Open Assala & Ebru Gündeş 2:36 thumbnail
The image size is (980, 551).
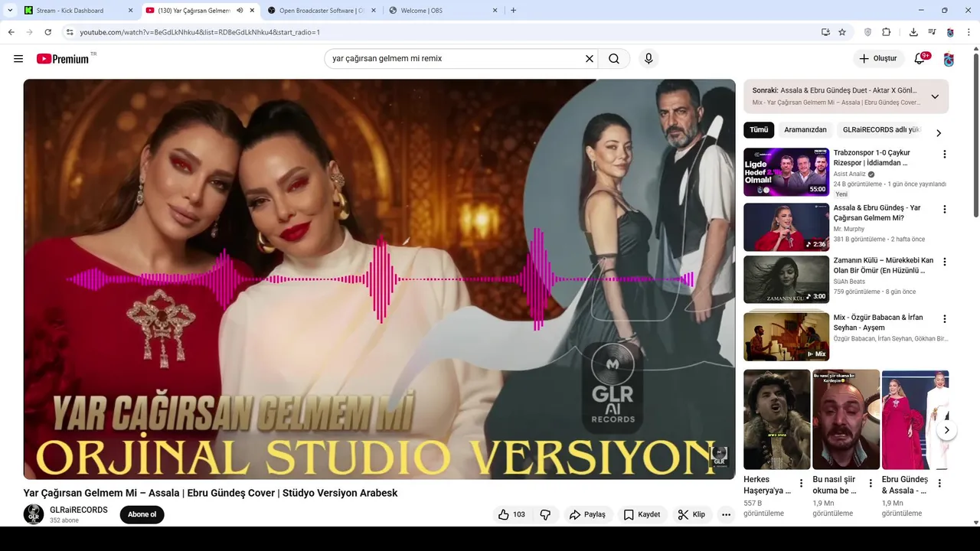point(786,227)
